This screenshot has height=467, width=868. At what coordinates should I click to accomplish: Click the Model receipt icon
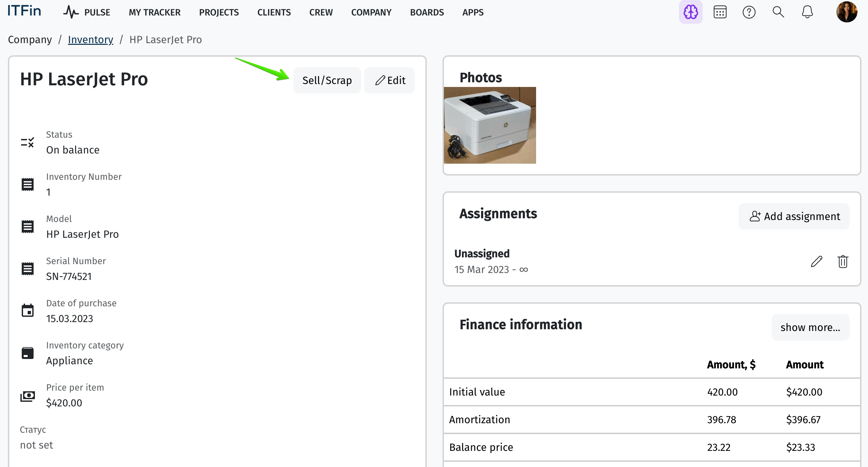[x=28, y=227]
